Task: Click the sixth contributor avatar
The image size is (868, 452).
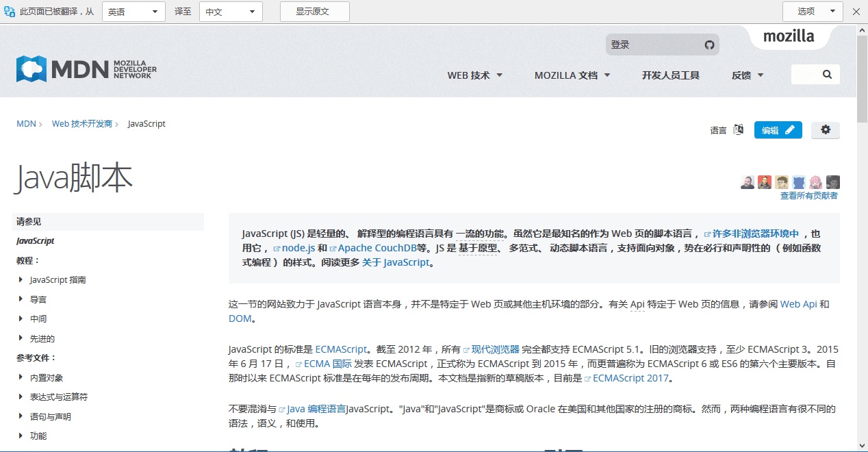Action: tap(833, 182)
